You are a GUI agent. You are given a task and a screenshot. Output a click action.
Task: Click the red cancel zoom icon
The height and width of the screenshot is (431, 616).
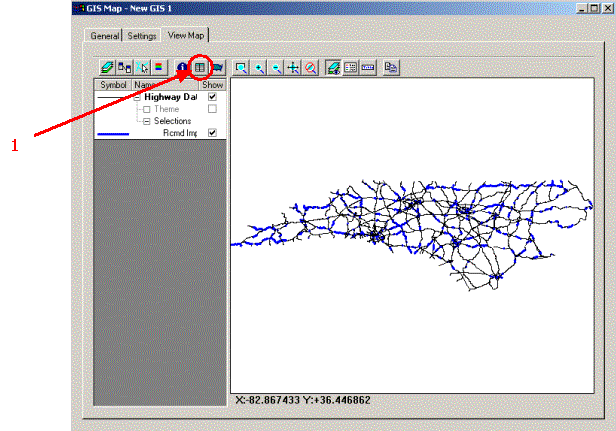click(x=311, y=68)
